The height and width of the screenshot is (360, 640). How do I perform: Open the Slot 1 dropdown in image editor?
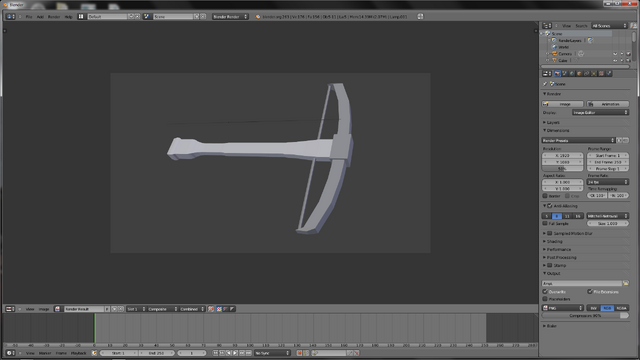pos(136,309)
